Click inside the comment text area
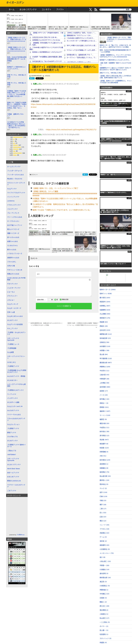This screenshot has height=644, width=138. (x=64, y=287)
